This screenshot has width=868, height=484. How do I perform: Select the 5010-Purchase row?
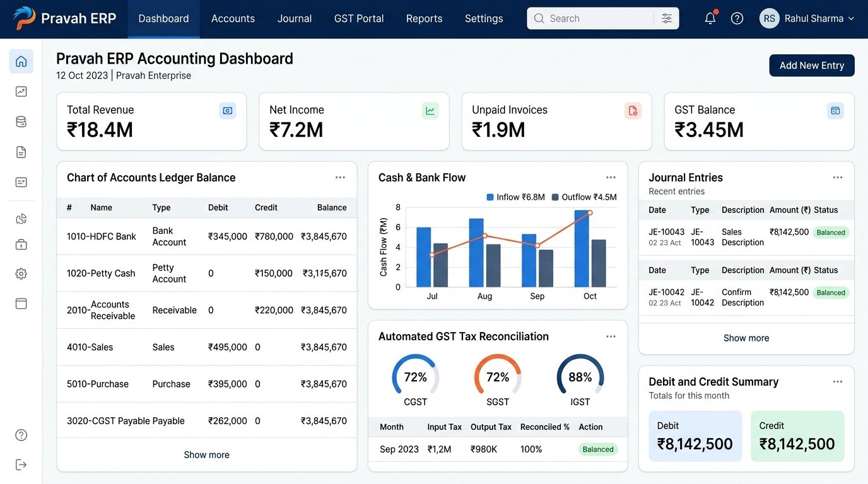[207, 384]
